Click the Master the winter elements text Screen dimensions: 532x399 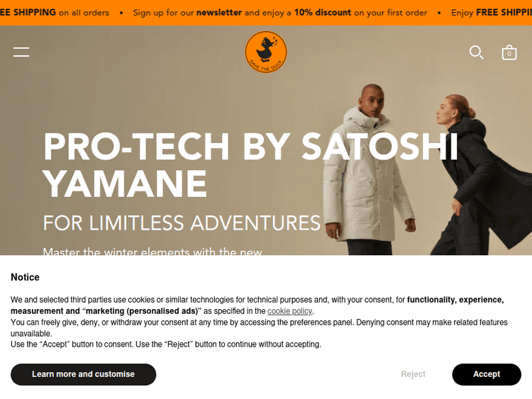[x=153, y=251]
